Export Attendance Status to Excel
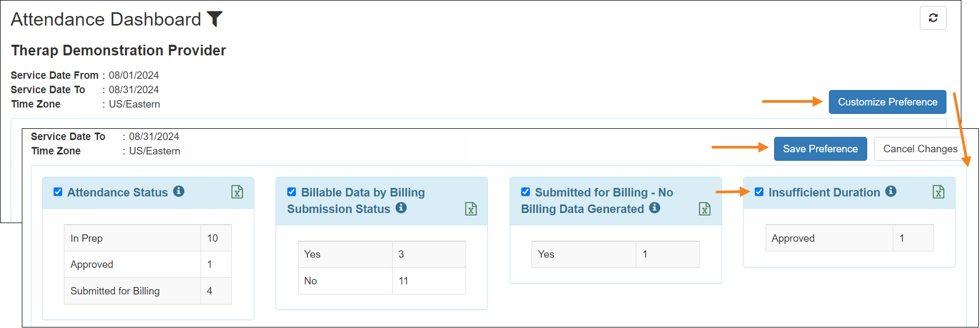Viewport: 980px width, 328px height. [x=237, y=192]
